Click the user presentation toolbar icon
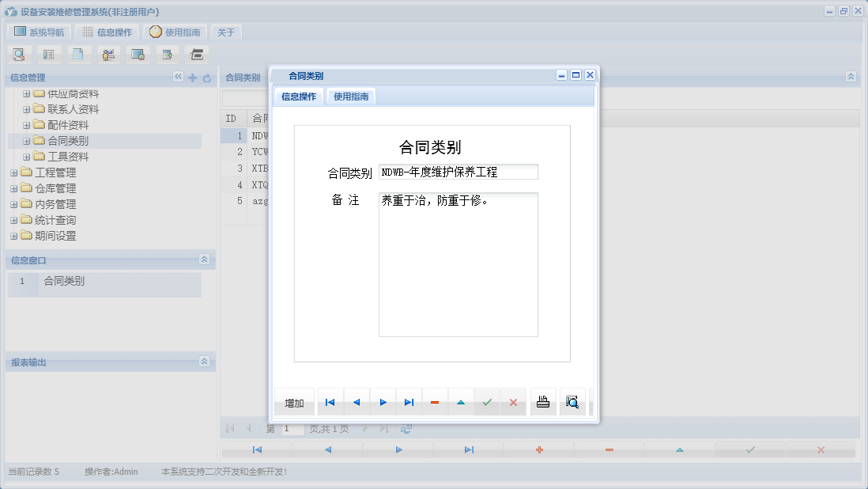This screenshot has height=489, width=868. pos(108,54)
